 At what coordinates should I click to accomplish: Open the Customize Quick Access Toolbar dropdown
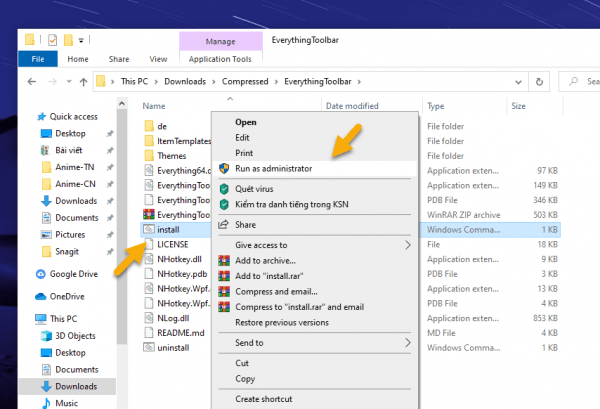[x=81, y=40]
